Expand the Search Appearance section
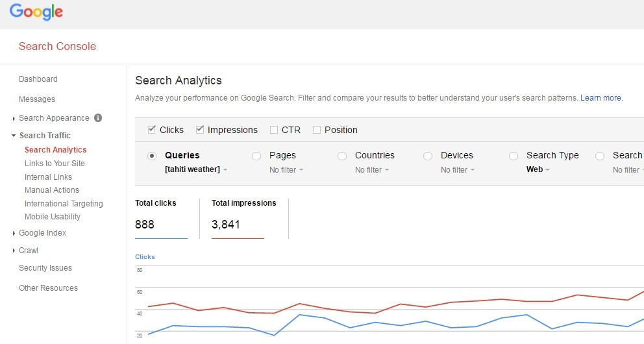The width and height of the screenshot is (644, 344). click(x=14, y=118)
